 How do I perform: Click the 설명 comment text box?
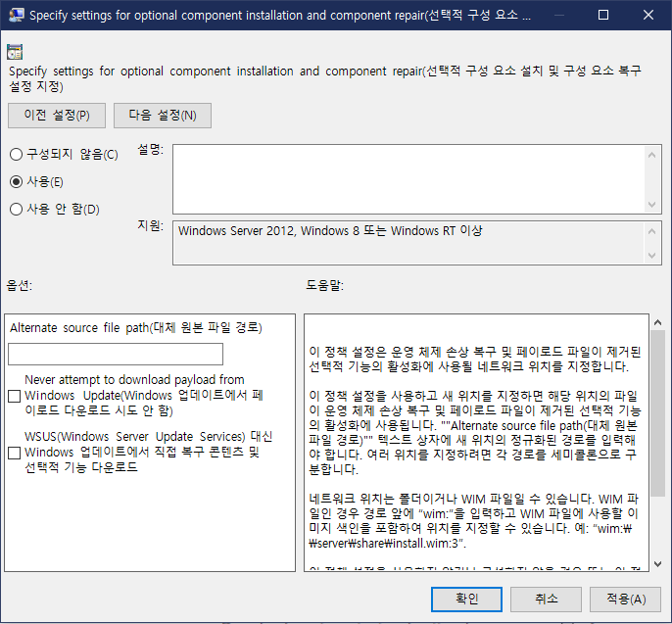pyautogui.click(x=408, y=177)
